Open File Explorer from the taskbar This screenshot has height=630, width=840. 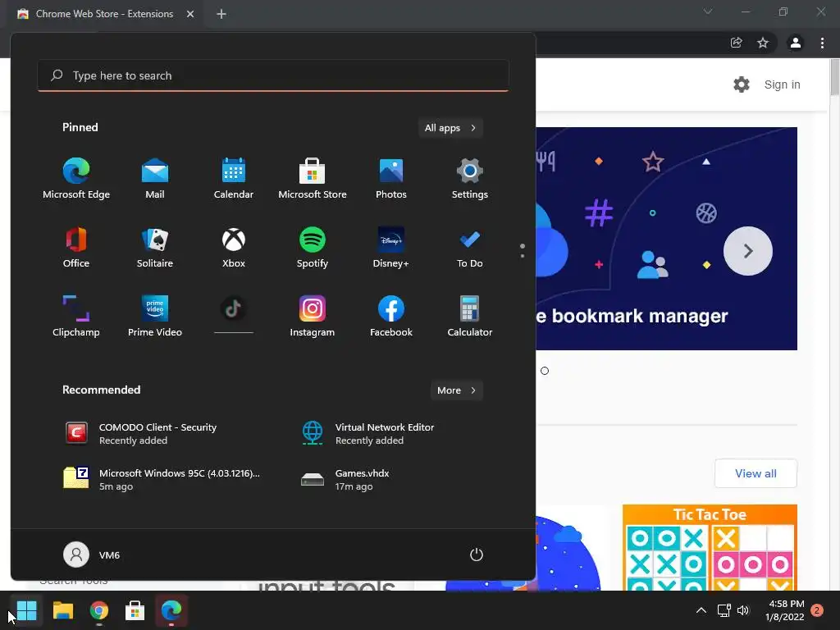point(62,610)
